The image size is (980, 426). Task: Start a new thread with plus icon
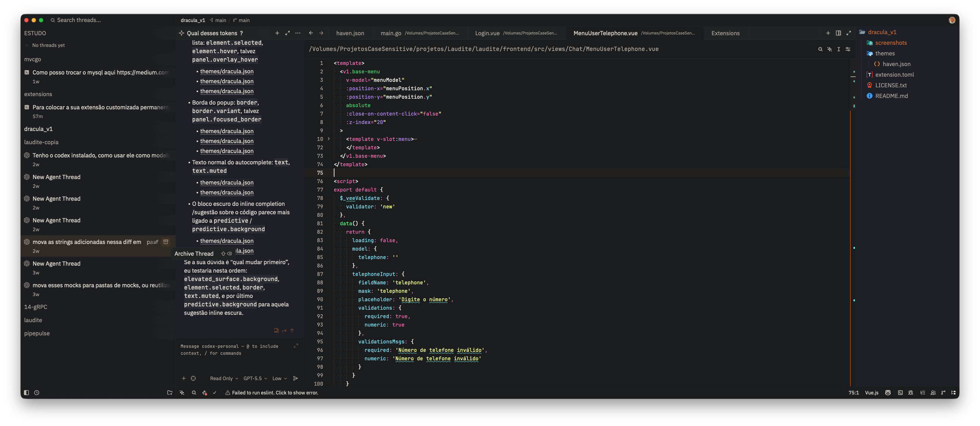(x=277, y=33)
